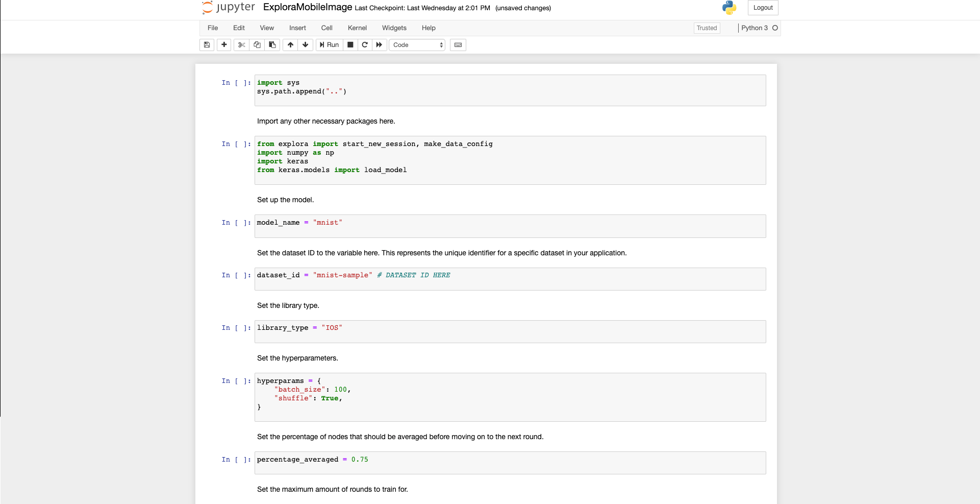
Task: Click the Jupyter logo
Action: click(228, 8)
